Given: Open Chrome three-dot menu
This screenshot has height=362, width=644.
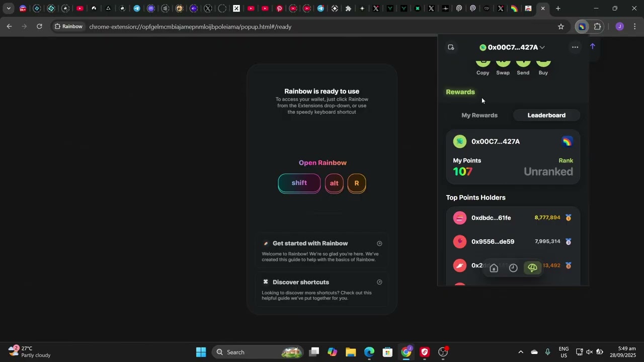Looking at the screenshot, I should coord(634,27).
